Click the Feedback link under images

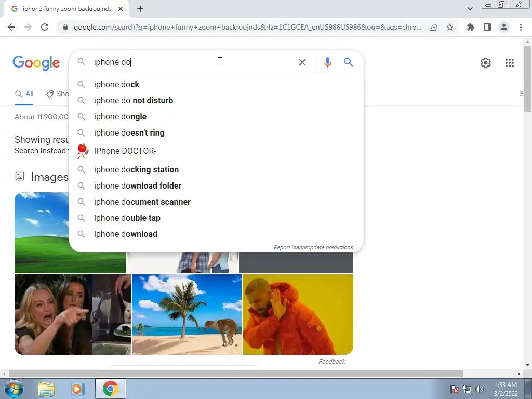332,362
